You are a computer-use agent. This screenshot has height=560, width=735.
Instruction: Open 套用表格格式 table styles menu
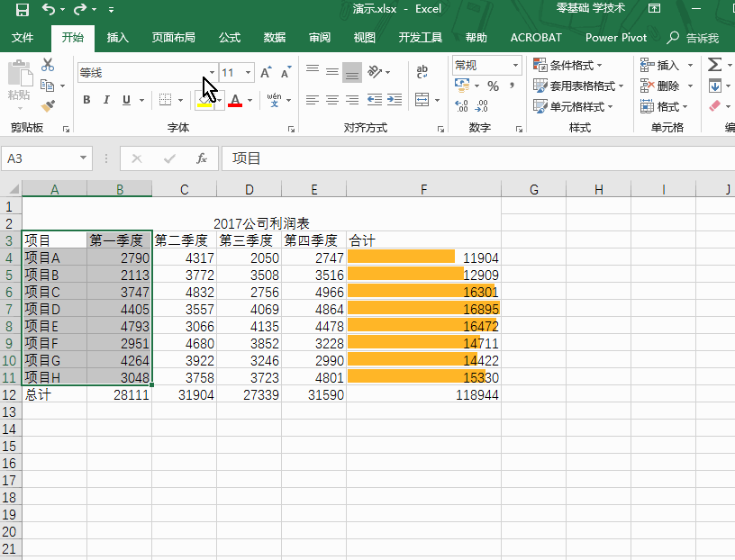[578, 86]
